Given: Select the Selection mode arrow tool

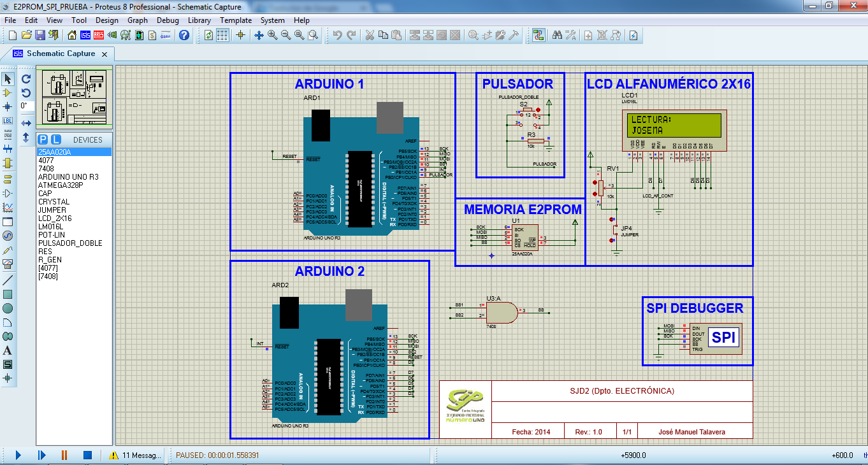Looking at the screenshot, I should 8,79.
